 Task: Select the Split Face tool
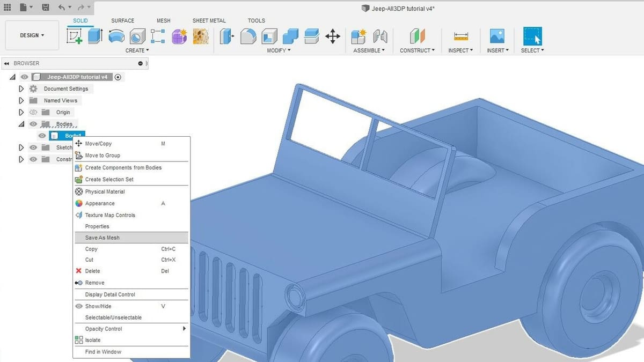pyautogui.click(x=311, y=36)
